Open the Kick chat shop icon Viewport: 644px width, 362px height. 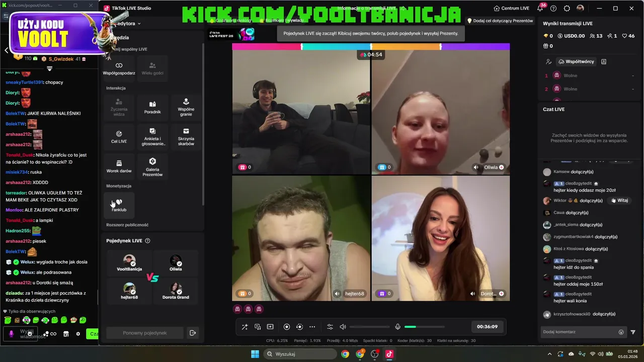pos(66,334)
